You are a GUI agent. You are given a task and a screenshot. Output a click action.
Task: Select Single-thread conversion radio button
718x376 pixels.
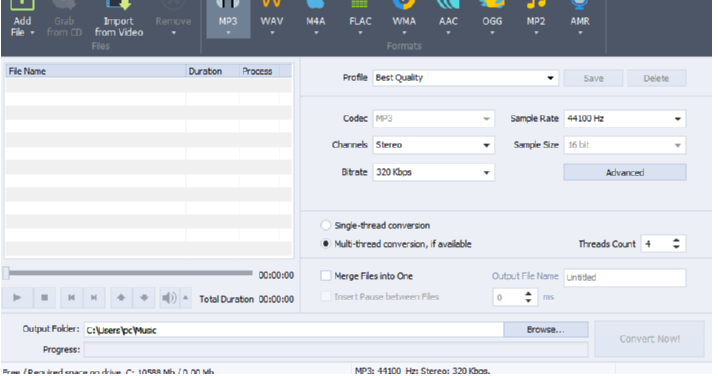325,225
